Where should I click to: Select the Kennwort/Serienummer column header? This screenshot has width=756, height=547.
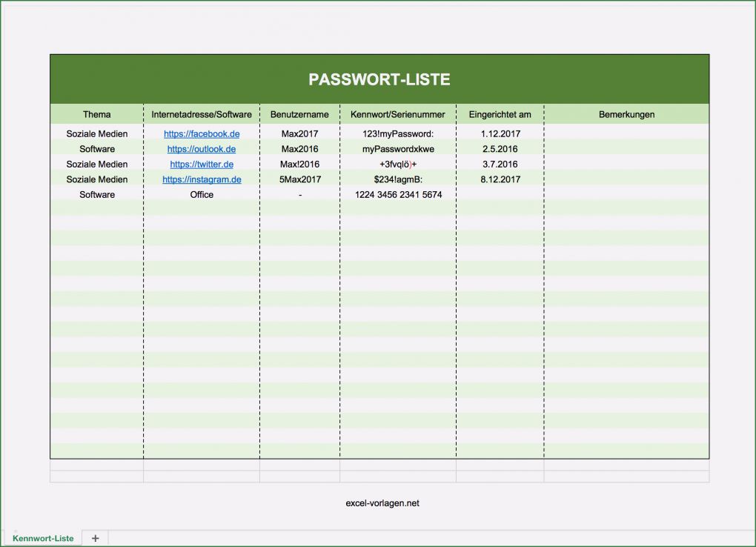coord(397,114)
